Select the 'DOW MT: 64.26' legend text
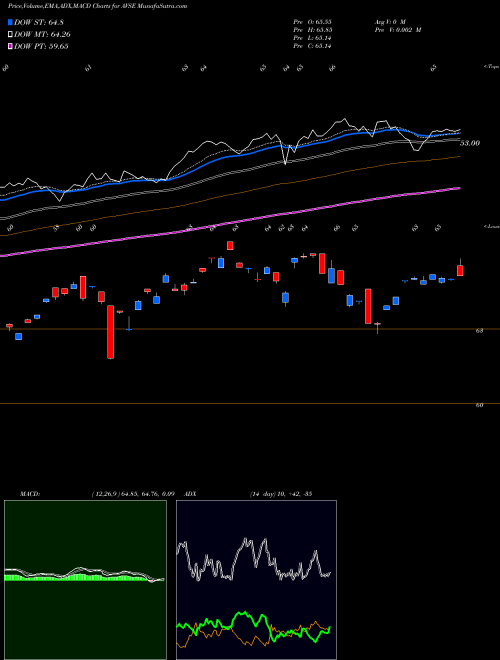The width and height of the screenshot is (500, 660). [42, 35]
